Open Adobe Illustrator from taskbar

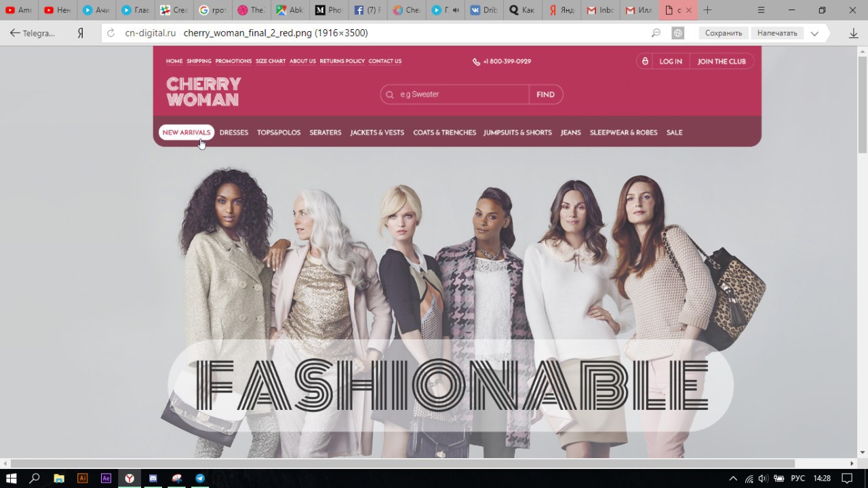(82, 478)
